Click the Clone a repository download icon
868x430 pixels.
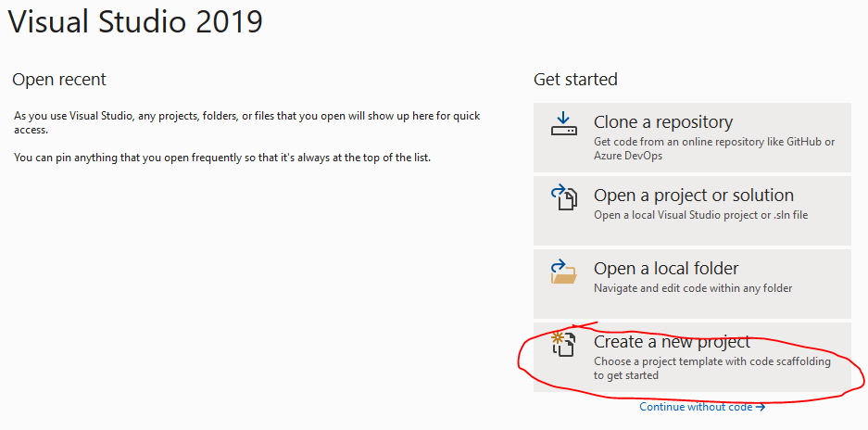pyautogui.click(x=563, y=124)
